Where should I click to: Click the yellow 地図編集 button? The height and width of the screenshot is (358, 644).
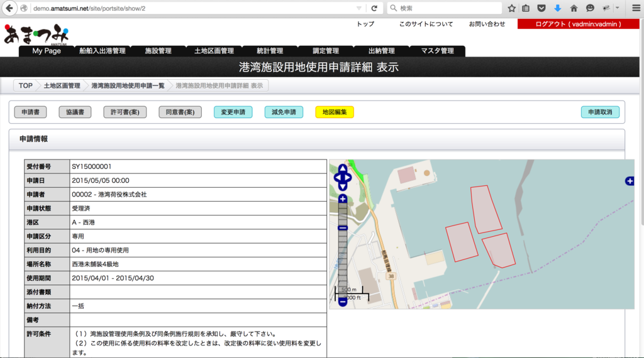(335, 112)
